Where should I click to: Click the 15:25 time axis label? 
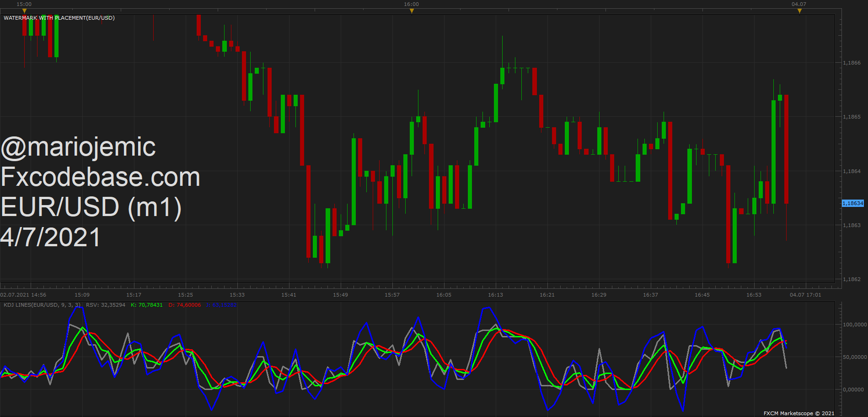tap(186, 295)
